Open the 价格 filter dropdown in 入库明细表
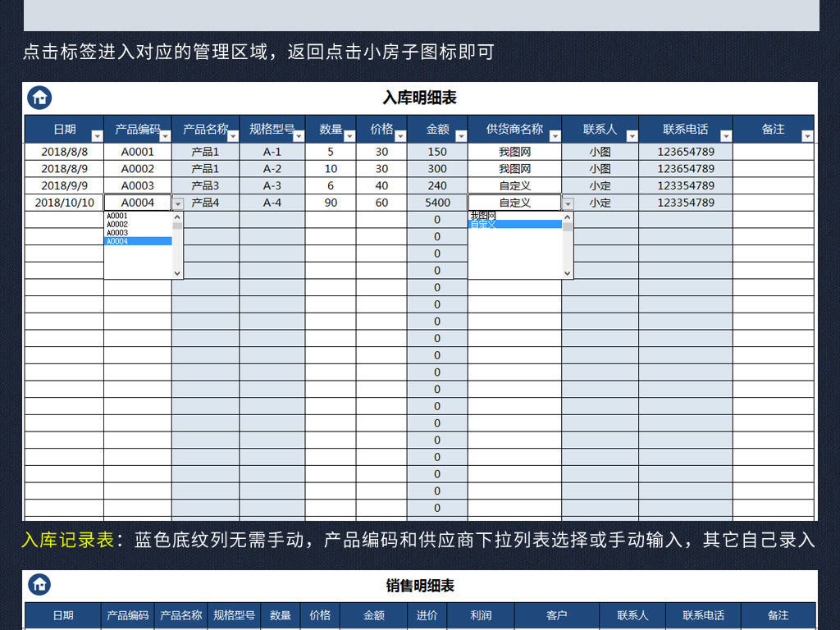Viewport: 840px width, 630px height. pyautogui.click(x=400, y=136)
